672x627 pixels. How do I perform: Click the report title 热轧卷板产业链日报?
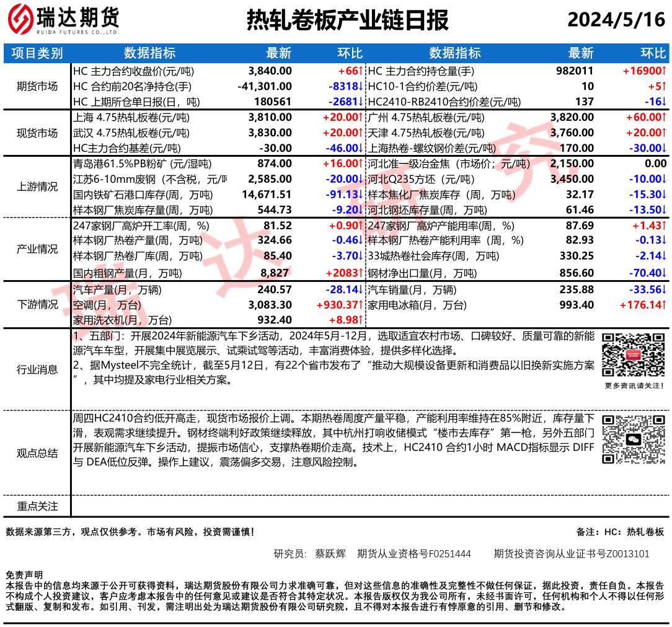[x=347, y=20]
